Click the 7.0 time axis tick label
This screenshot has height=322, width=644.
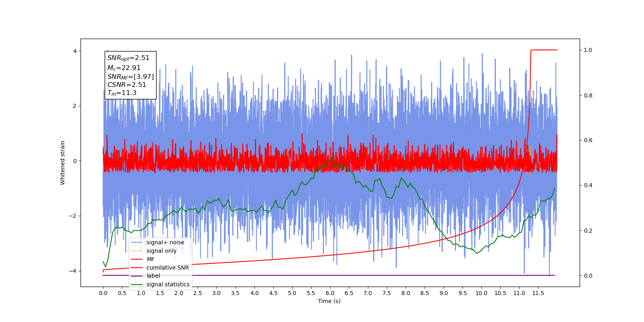(368, 293)
